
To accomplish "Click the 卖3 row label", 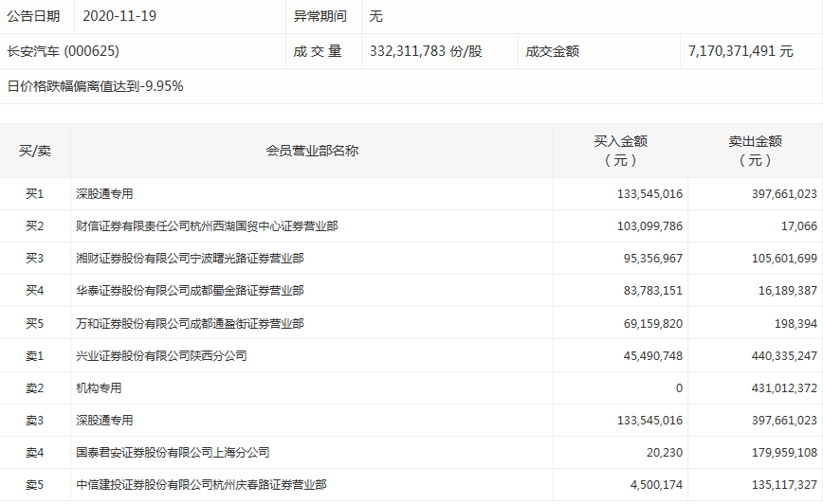I will click(35, 421).
